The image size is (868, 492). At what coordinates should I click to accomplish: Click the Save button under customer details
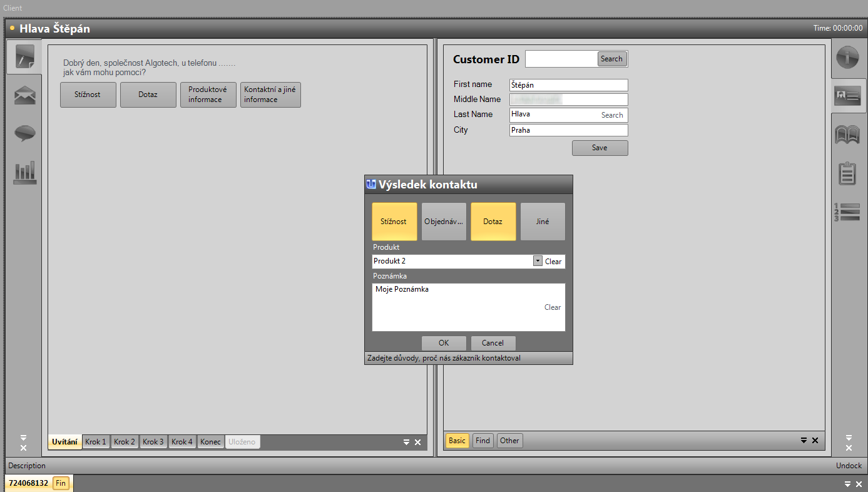tap(600, 148)
